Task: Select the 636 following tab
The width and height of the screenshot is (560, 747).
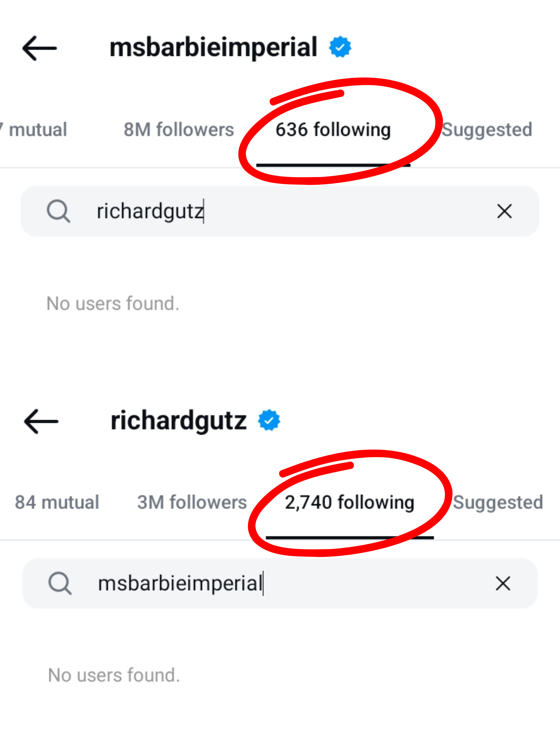Action: pos(333,130)
